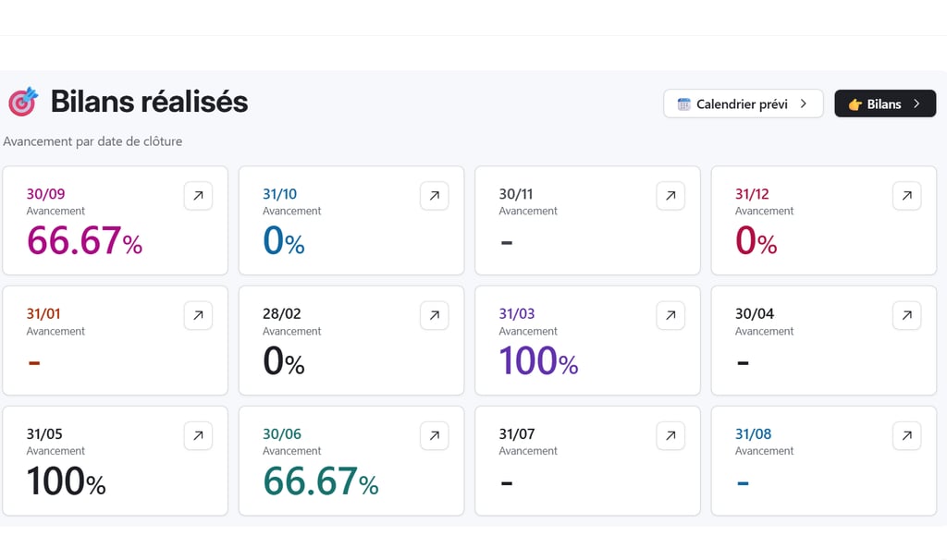The height and width of the screenshot is (560, 947).
Task: Click arrow icon on 30/04 card
Action: tap(906, 316)
